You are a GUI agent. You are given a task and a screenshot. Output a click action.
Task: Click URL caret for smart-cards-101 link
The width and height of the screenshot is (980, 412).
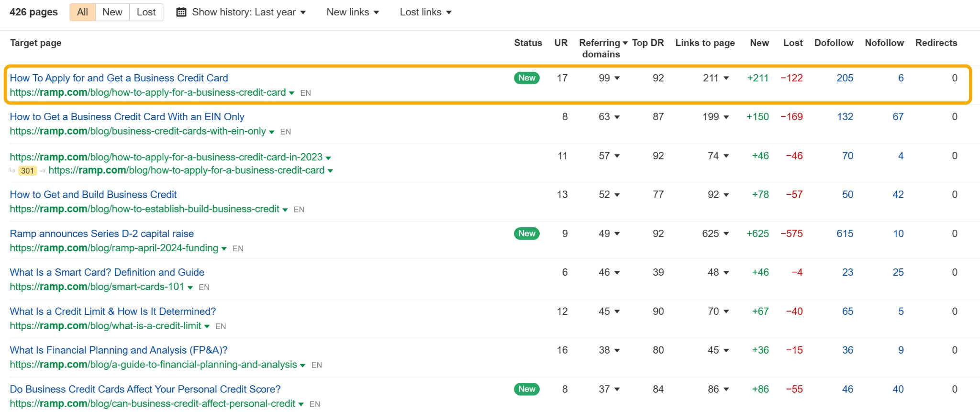(x=190, y=288)
